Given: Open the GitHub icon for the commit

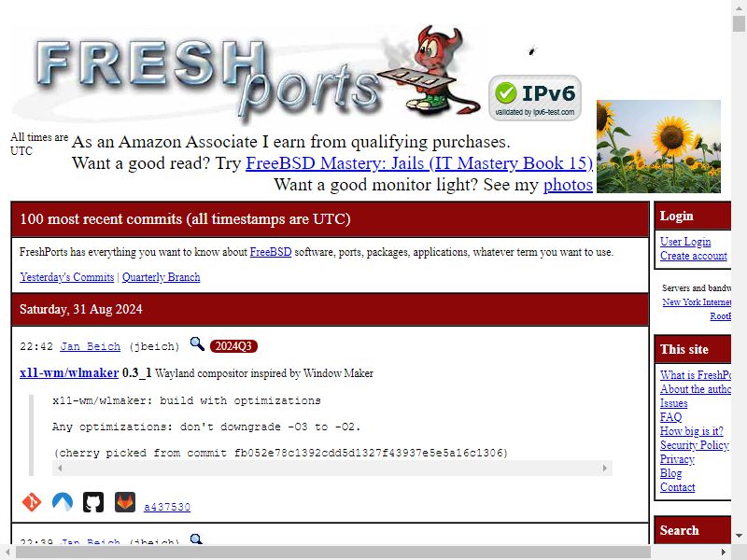Looking at the screenshot, I should tap(93, 502).
